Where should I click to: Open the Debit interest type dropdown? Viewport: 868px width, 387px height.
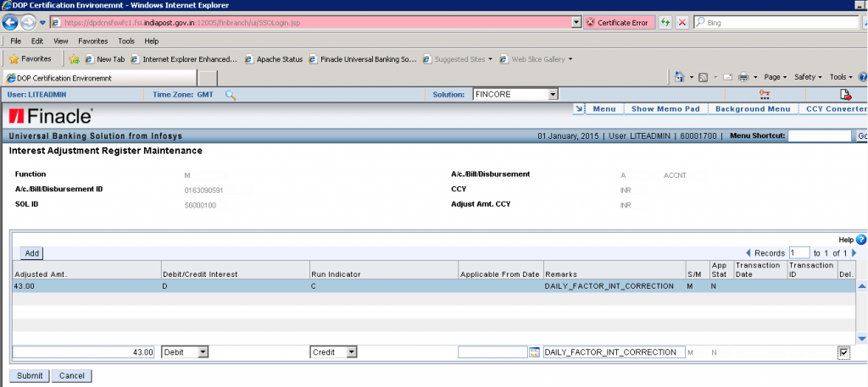[185, 352]
